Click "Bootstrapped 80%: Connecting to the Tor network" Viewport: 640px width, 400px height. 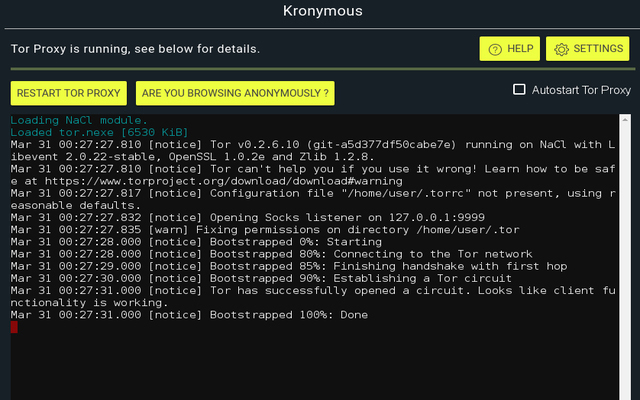click(271, 254)
